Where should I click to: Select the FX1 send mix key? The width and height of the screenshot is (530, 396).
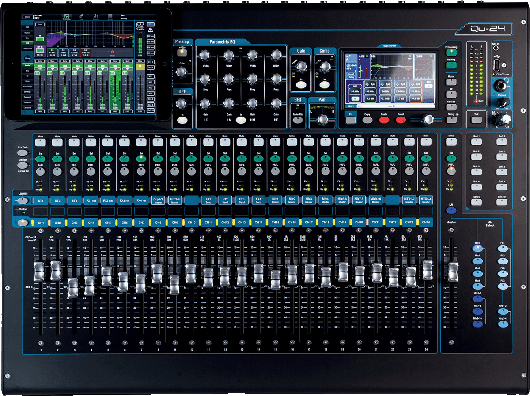click(x=503, y=248)
